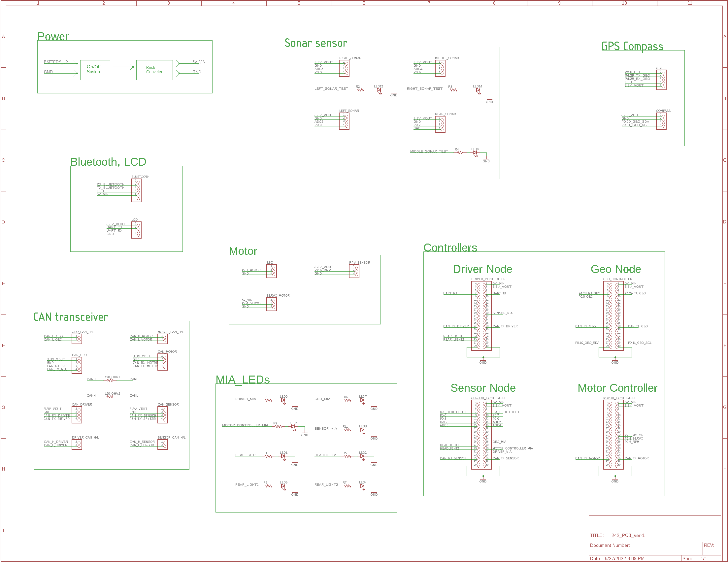
Task: Click the P4.29_TX_GEO label beside GPS connector
Action: 637,76
